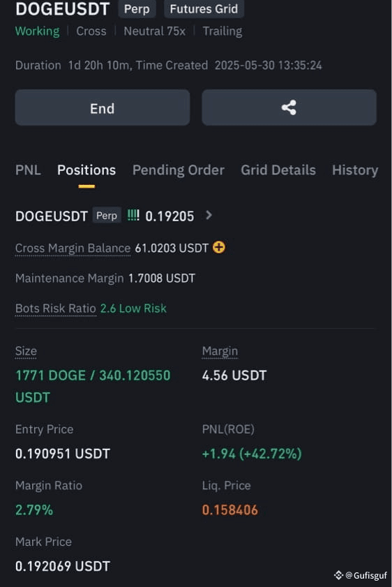Click the yellow plus add-margin icon
392x587 pixels.
[219, 248]
